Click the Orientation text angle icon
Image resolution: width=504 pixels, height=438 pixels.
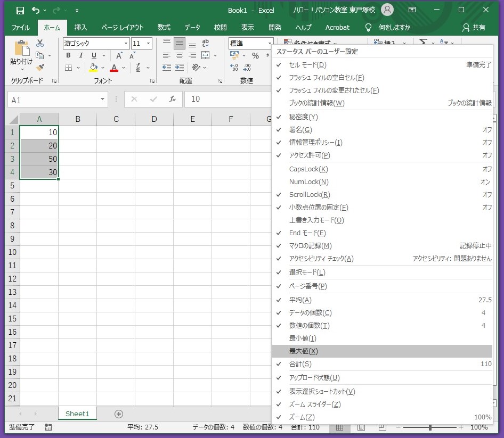click(196, 68)
